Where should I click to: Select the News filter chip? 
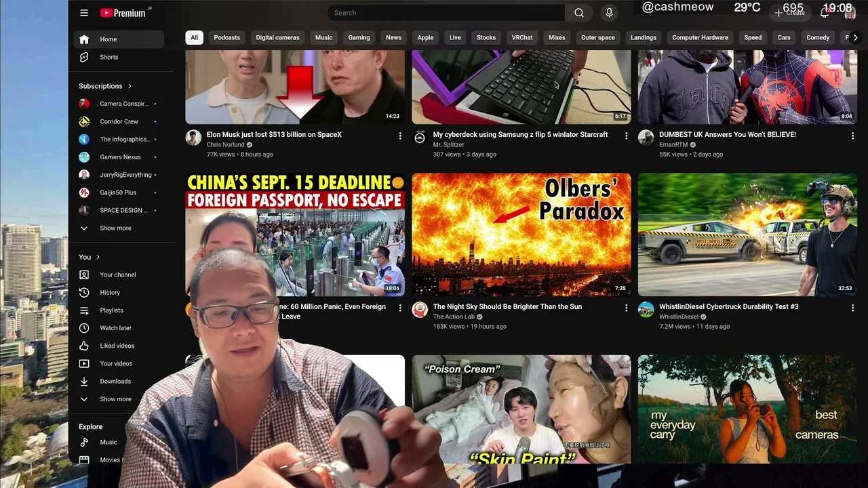[x=393, y=37]
